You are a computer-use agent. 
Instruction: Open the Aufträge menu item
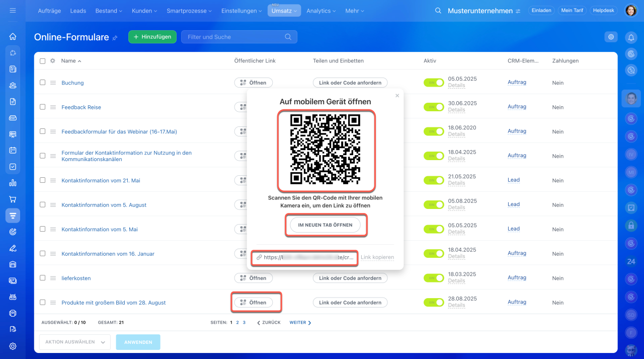pyautogui.click(x=50, y=11)
